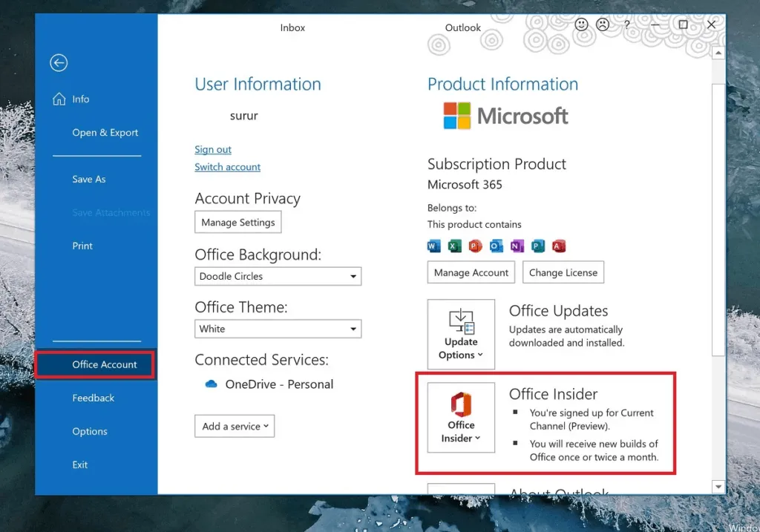Click the Switch account link
The image size is (760, 532).
click(227, 167)
